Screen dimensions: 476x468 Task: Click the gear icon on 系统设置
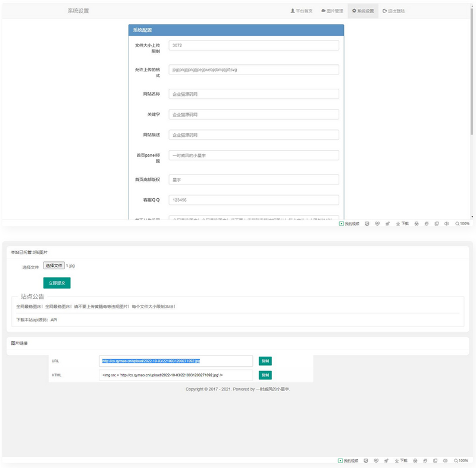(353, 11)
